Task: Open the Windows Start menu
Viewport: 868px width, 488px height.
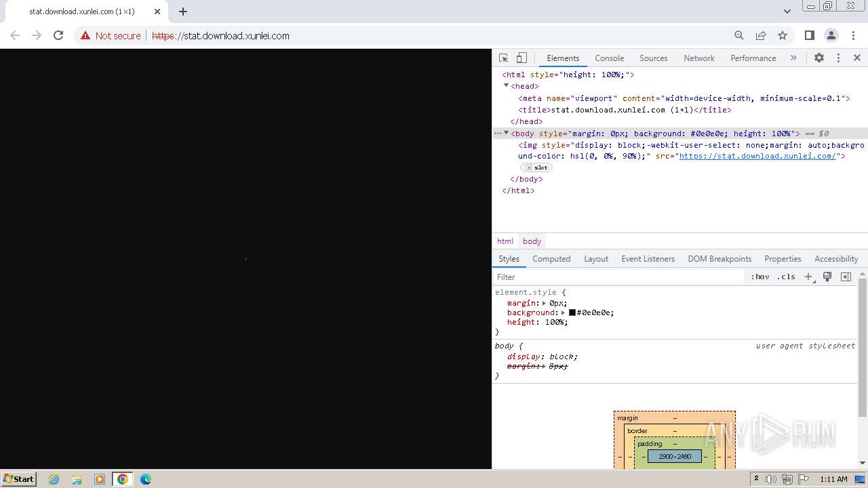Action: point(18,479)
